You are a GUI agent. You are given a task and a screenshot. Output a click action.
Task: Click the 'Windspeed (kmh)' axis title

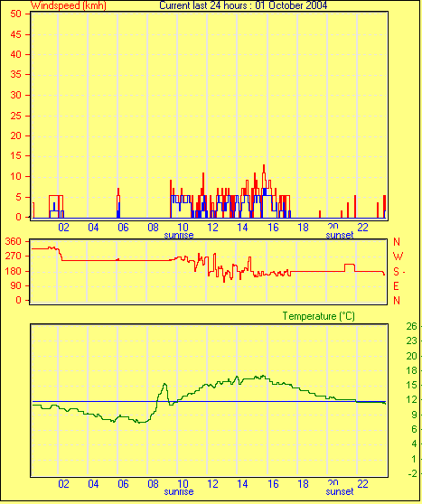68,5
